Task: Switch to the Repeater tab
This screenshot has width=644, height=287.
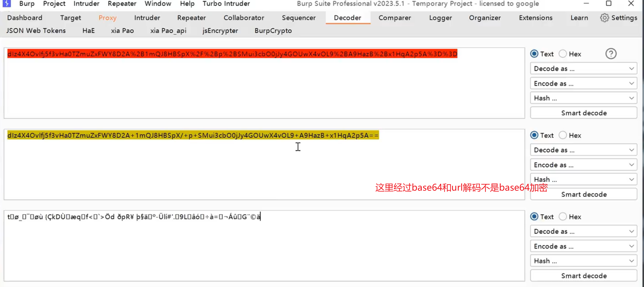Action: pos(191,18)
